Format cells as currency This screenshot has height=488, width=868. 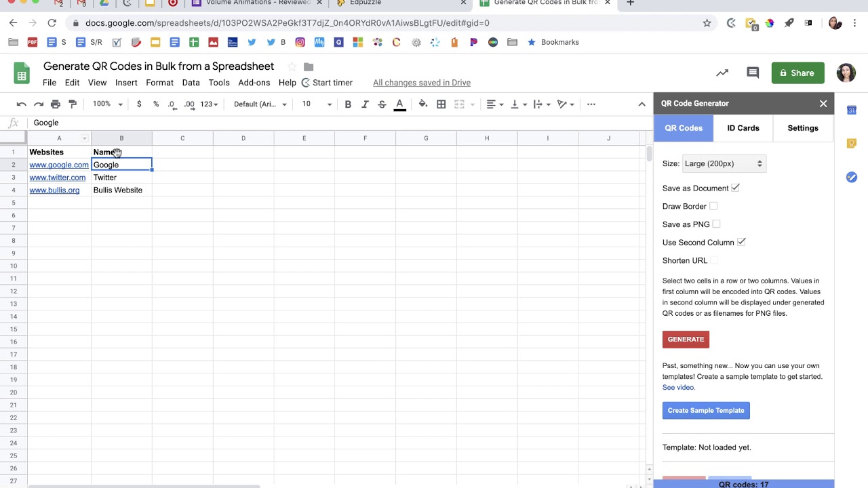coord(139,104)
